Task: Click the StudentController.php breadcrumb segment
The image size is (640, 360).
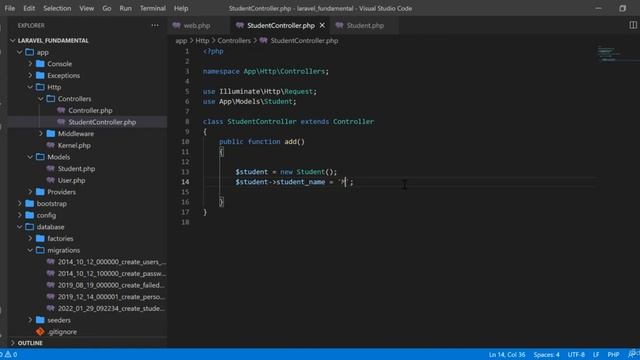Action: (304, 40)
